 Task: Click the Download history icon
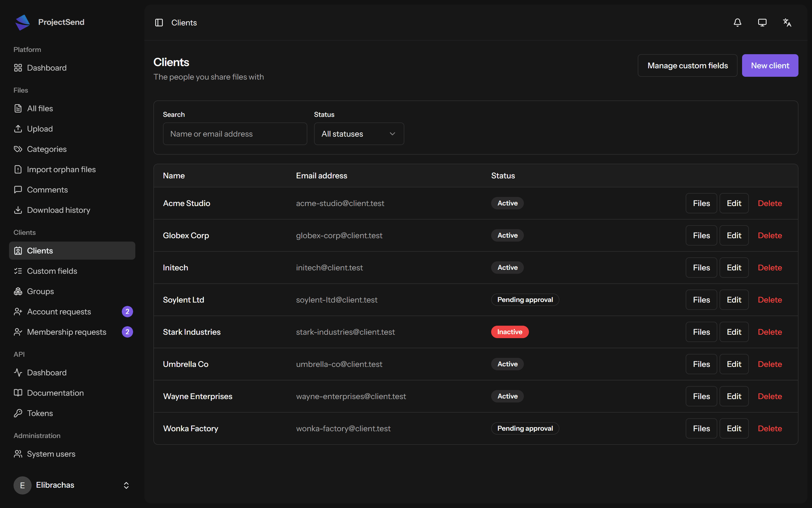tap(18, 210)
